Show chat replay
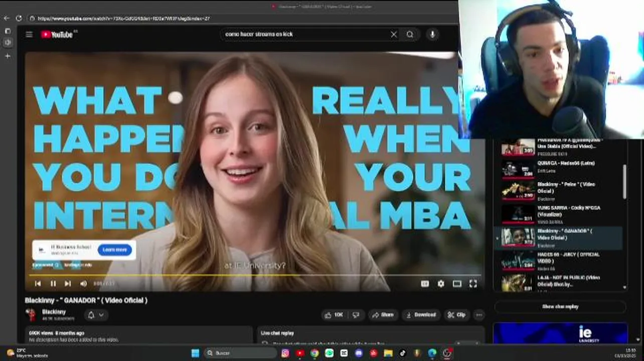 point(560,306)
